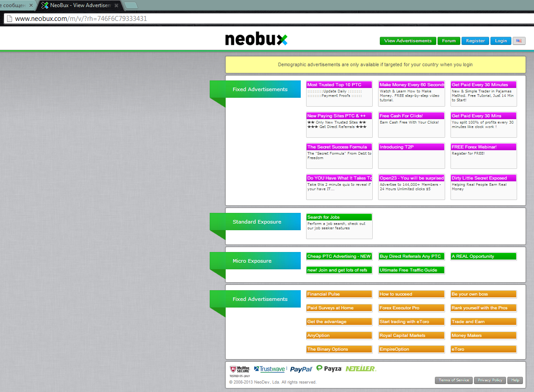Open Privacy Policy
The height and width of the screenshot is (392, 534).
pyautogui.click(x=490, y=380)
